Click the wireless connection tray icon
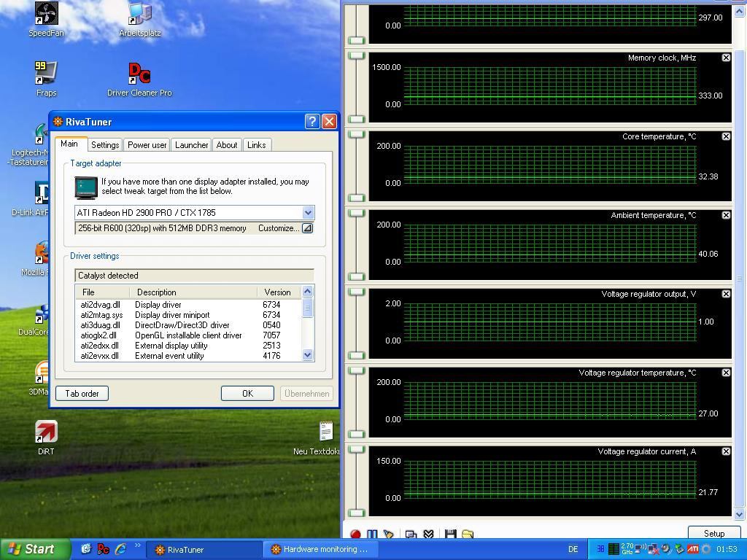Screen dimensions: 747x560 [640, 548]
